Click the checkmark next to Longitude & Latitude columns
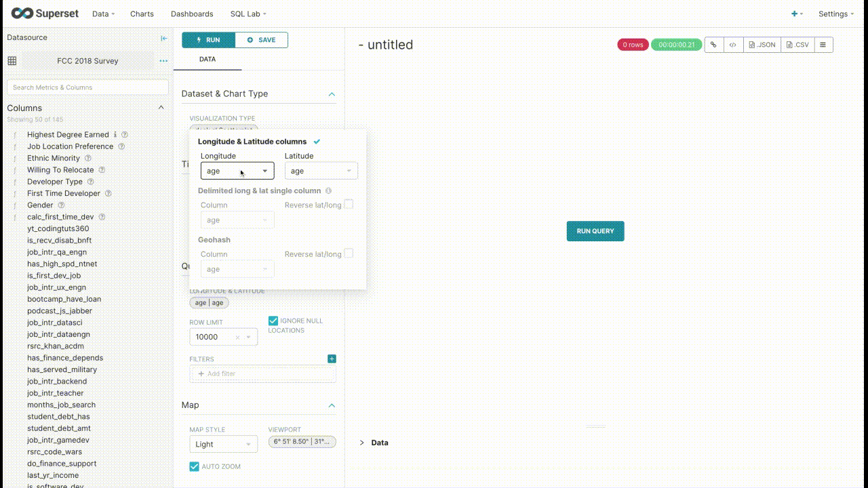 (317, 142)
